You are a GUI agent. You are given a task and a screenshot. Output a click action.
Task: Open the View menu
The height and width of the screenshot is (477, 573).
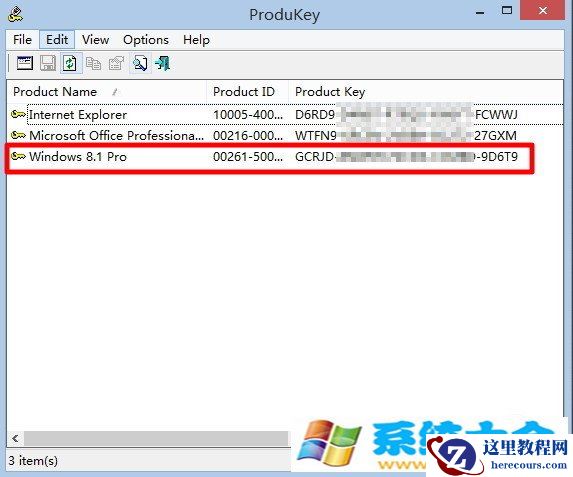coord(95,39)
